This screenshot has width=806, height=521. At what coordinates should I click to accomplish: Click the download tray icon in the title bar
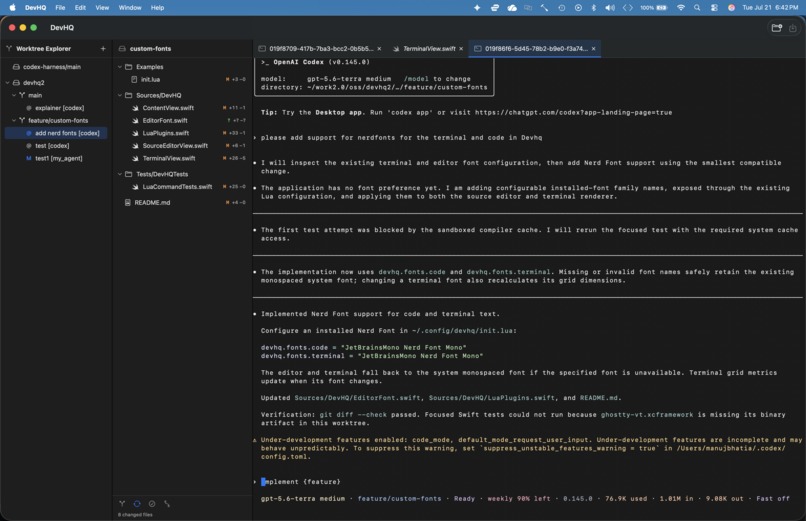click(793, 28)
